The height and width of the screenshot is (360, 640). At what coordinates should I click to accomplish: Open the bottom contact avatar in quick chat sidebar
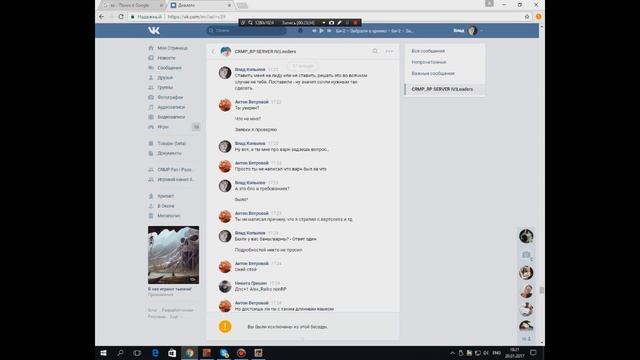tap(526, 326)
